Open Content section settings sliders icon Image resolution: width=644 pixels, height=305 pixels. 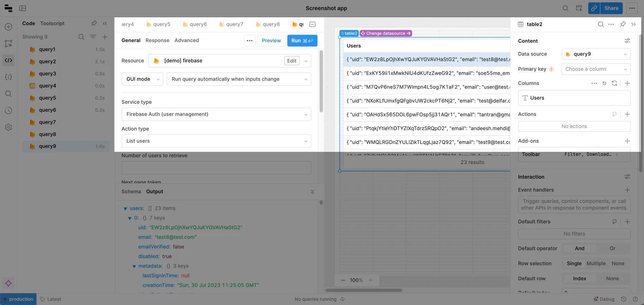tap(627, 41)
